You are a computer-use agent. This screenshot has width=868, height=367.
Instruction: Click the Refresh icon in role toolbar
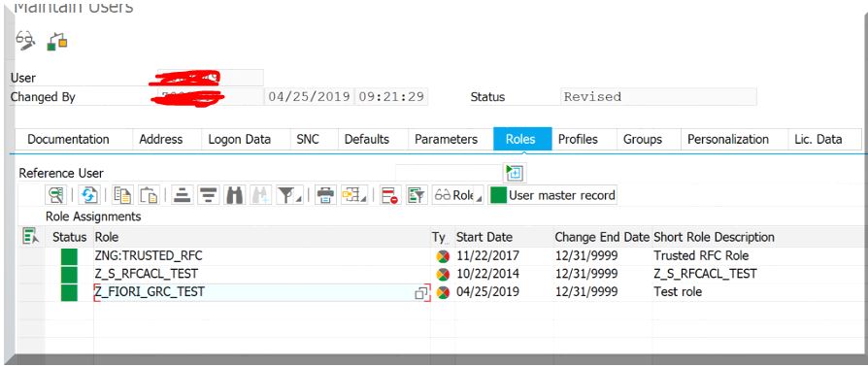(x=88, y=195)
